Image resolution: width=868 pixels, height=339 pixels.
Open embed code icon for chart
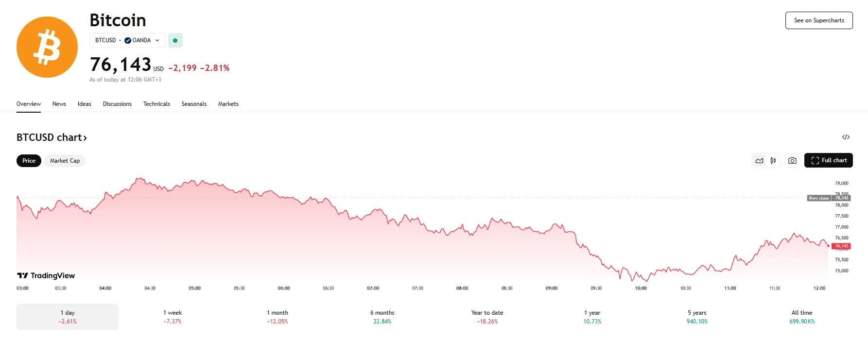pyautogui.click(x=846, y=137)
